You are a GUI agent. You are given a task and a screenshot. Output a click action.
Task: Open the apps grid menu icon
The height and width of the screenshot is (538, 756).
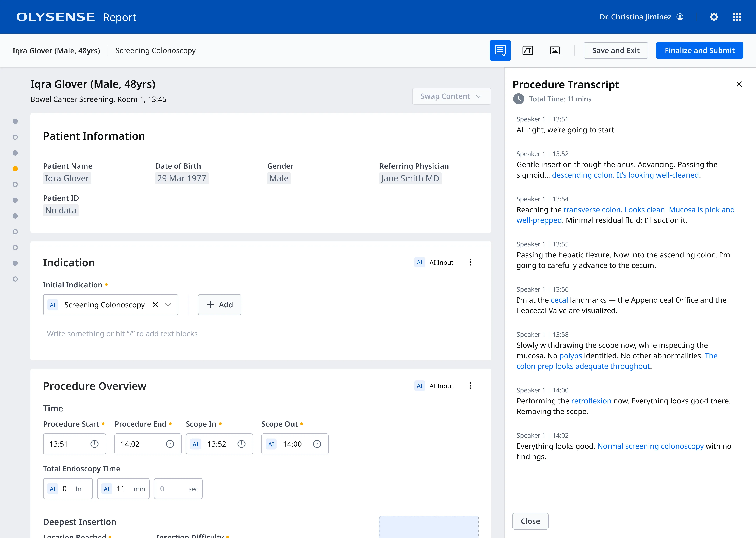click(x=737, y=17)
